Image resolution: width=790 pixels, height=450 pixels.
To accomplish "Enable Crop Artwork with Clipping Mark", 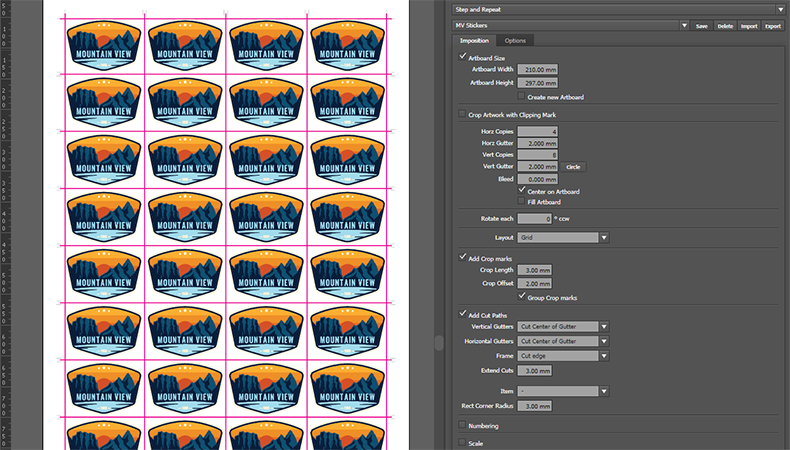I will click(x=462, y=114).
